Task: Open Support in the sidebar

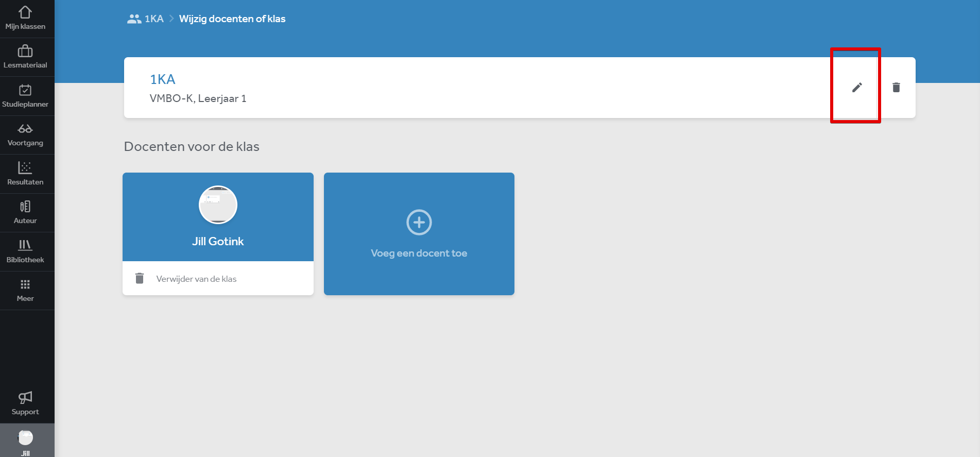Action: (x=25, y=404)
